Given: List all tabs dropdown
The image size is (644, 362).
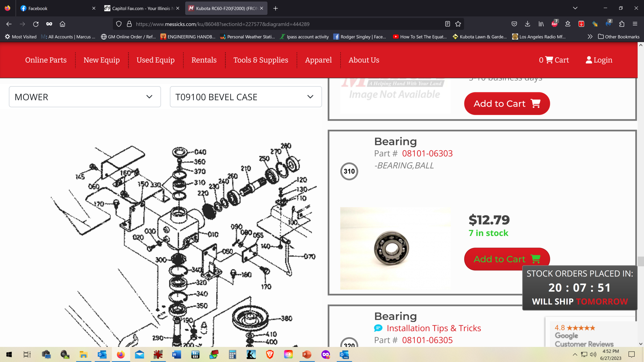Looking at the screenshot, I should click(575, 8).
